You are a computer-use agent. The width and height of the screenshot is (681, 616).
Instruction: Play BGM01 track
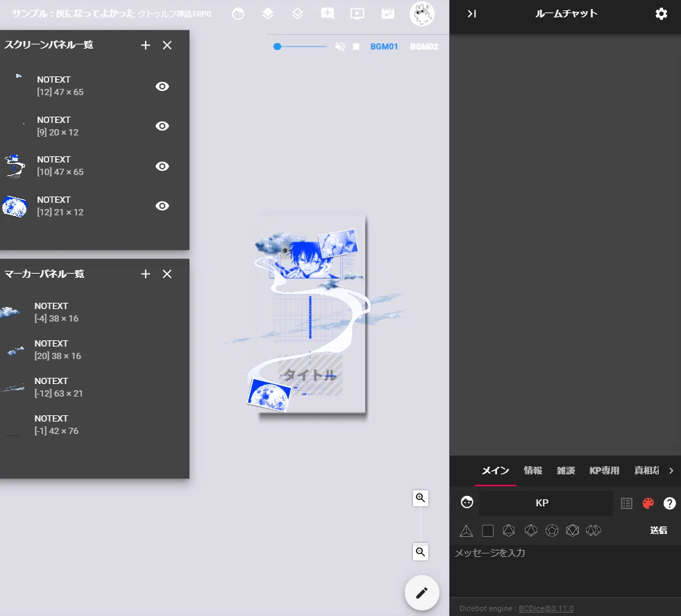click(x=384, y=47)
